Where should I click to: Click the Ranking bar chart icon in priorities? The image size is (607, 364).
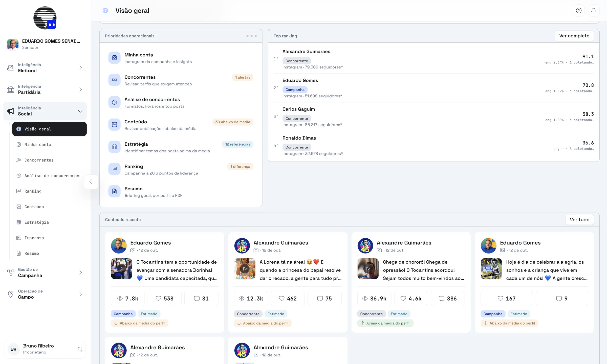point(114,169)
